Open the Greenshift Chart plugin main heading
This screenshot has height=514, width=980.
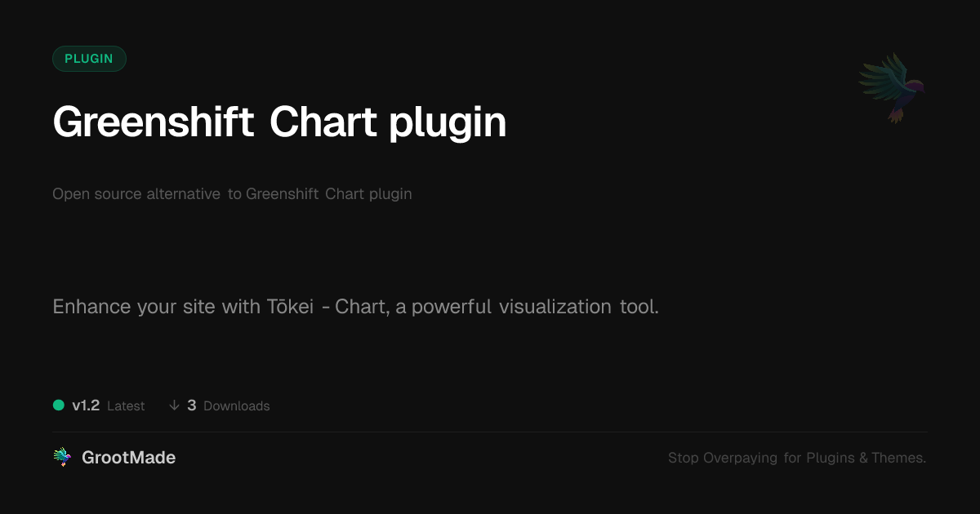click(279, 122)
